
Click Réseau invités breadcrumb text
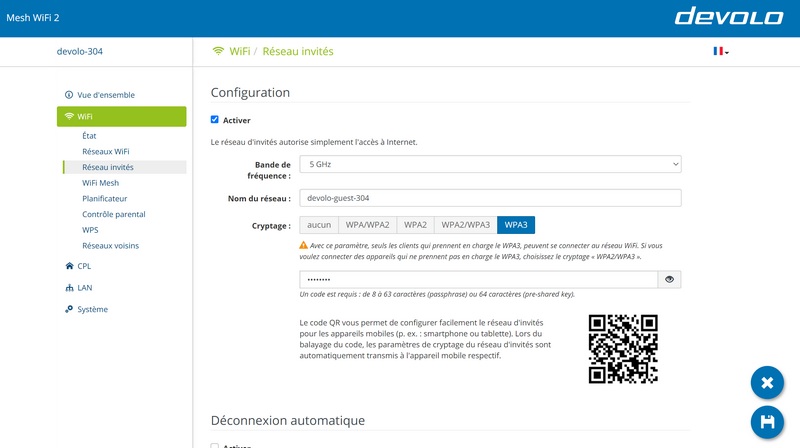tap(298, 51)
